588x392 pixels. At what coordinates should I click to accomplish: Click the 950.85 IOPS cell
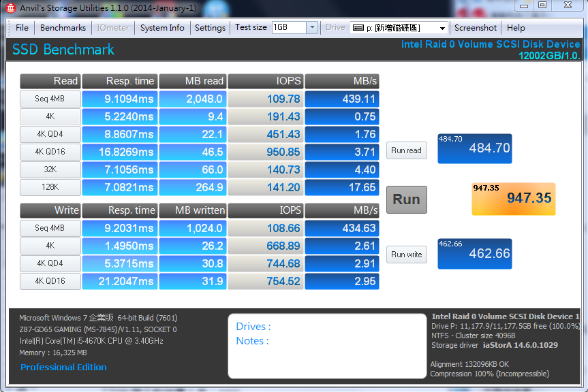pos(266,152)
